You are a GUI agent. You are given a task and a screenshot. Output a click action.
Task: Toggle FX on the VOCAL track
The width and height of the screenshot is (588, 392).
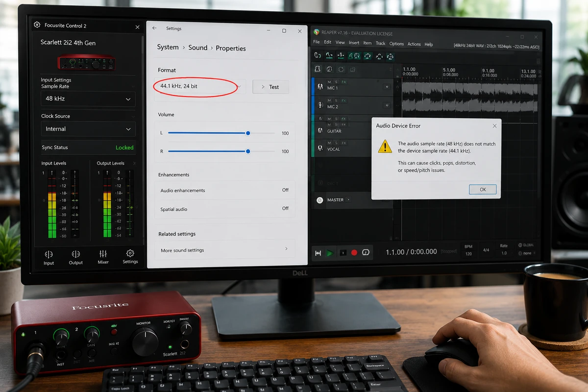(343, 143)
